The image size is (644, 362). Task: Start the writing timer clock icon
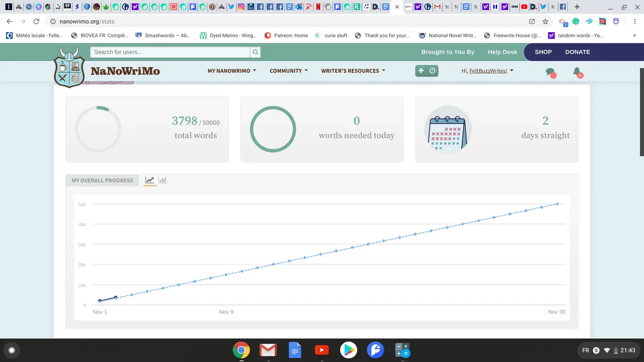click(x=432, y=71)
